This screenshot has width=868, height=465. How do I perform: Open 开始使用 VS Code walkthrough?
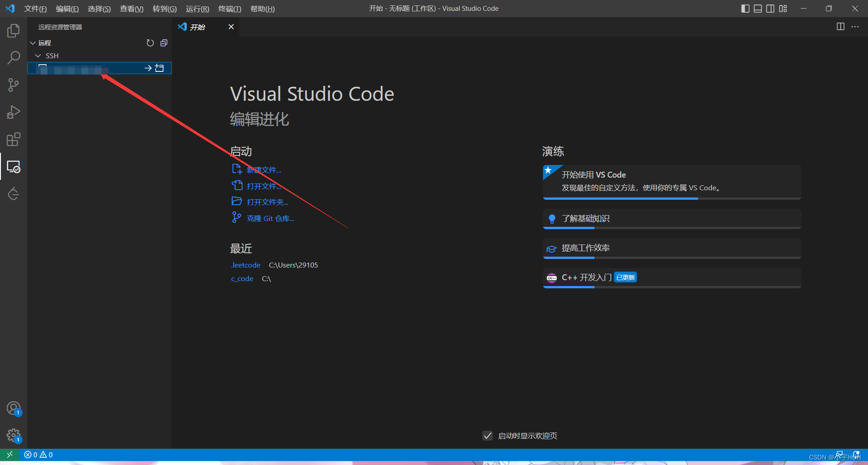672,182
